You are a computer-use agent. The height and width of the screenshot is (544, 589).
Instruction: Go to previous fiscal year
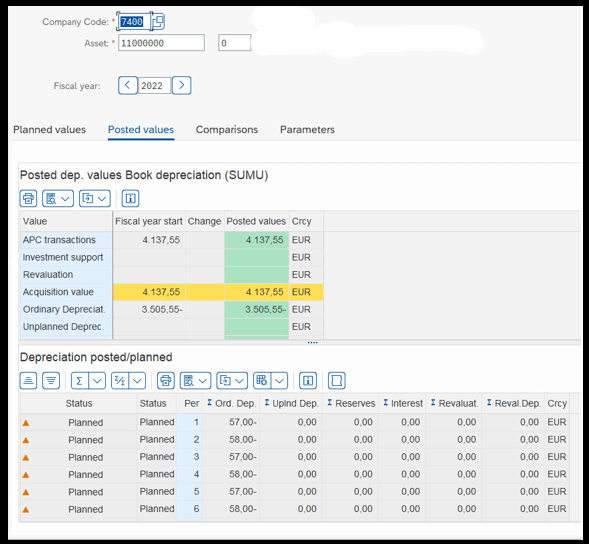[127, 85]
